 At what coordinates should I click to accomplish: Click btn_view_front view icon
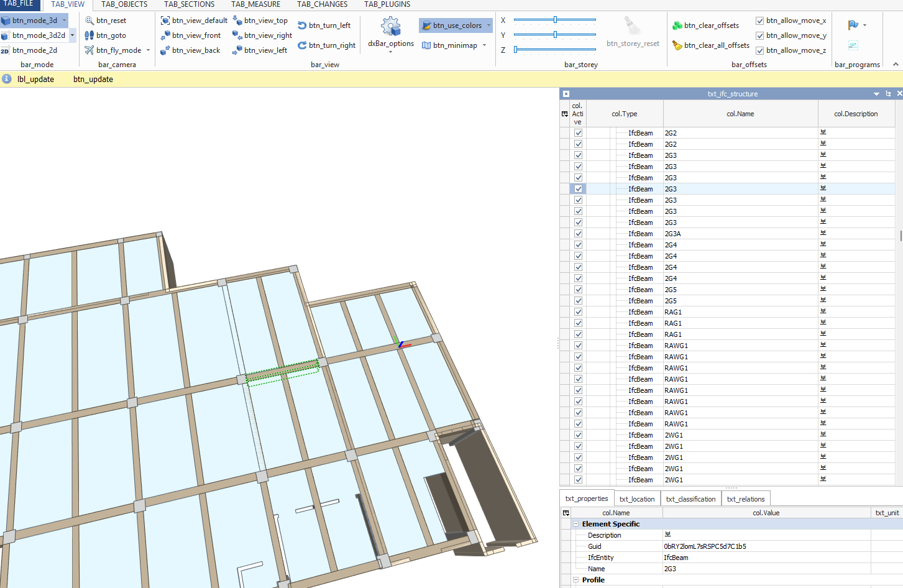[165, 35]
